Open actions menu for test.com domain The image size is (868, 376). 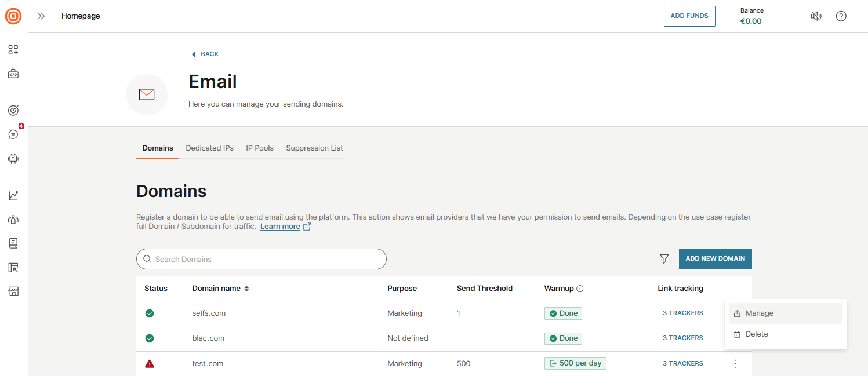click(x=735, y=363)
